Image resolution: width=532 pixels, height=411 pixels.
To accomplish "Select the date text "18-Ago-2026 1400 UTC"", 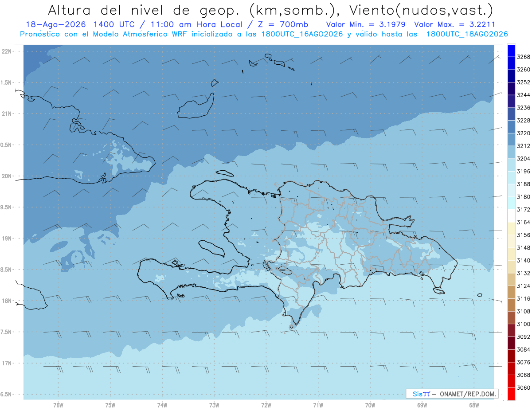I will (x=81, y=24).
